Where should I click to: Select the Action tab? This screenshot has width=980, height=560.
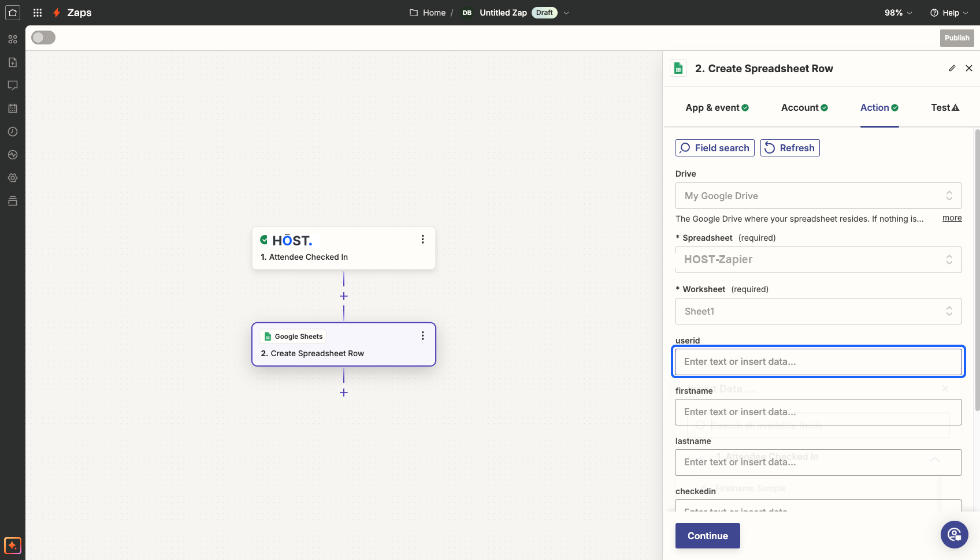[879, 107]
